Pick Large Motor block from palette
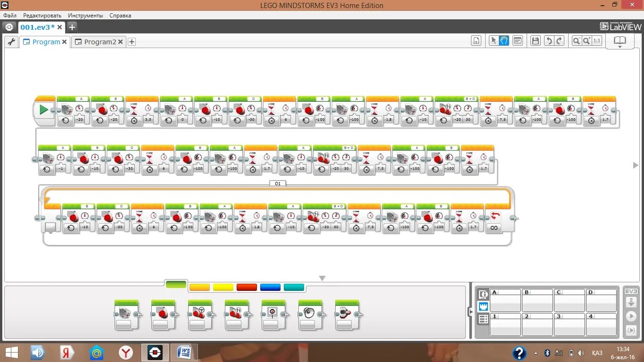The height and width of the screenshot is (362, 644). tap(163, 314)
